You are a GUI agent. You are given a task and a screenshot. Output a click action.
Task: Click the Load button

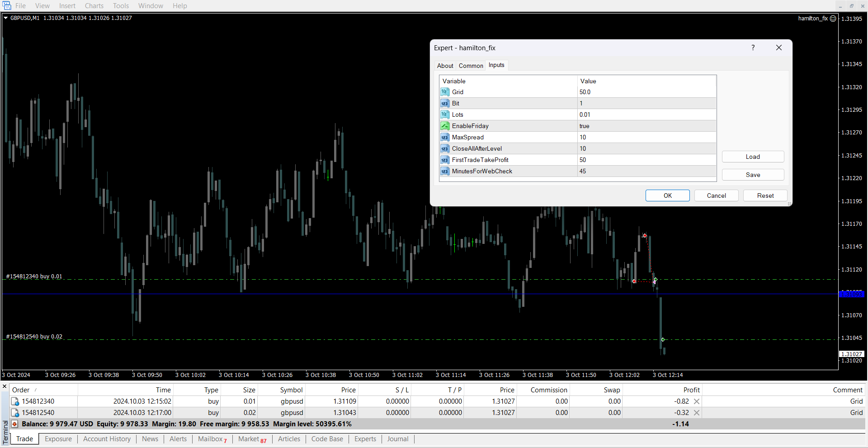(x=753, y=157)
